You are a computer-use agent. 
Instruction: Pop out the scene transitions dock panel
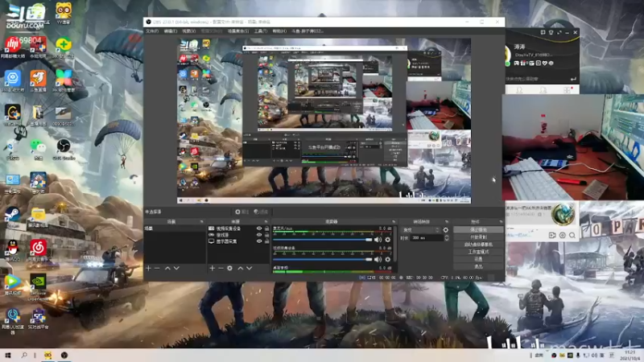[x=447, y=222]
